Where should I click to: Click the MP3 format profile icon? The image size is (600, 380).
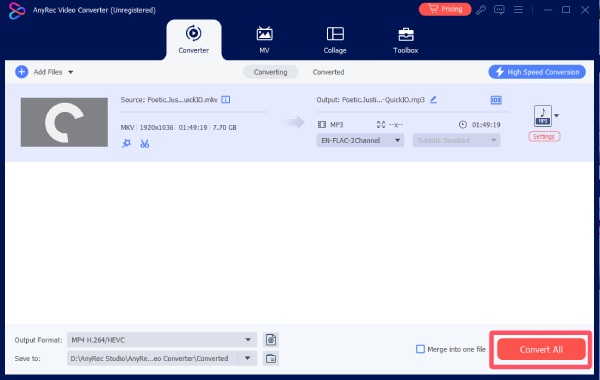[x=543, y=116]
